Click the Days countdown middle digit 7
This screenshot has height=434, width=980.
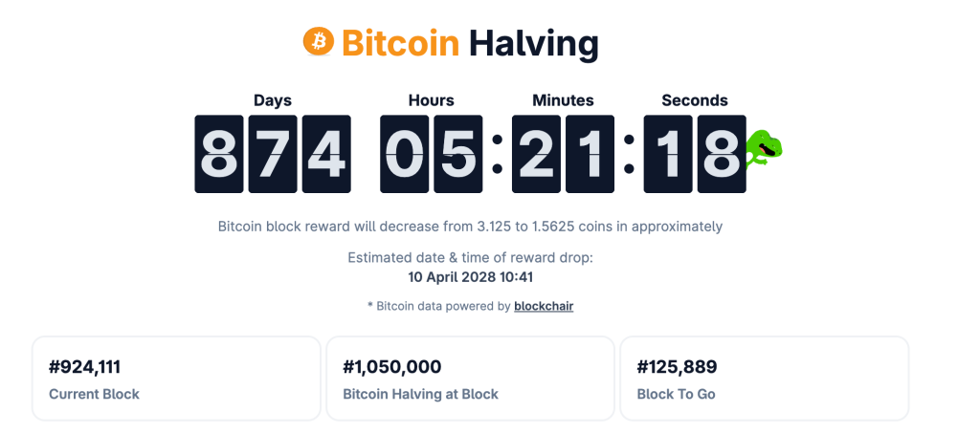point(273,154)
